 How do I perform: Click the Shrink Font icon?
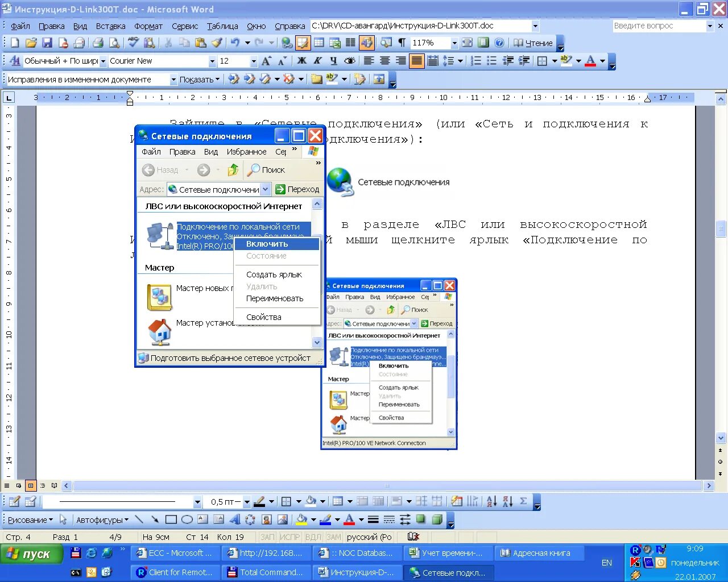pos(282,61)
